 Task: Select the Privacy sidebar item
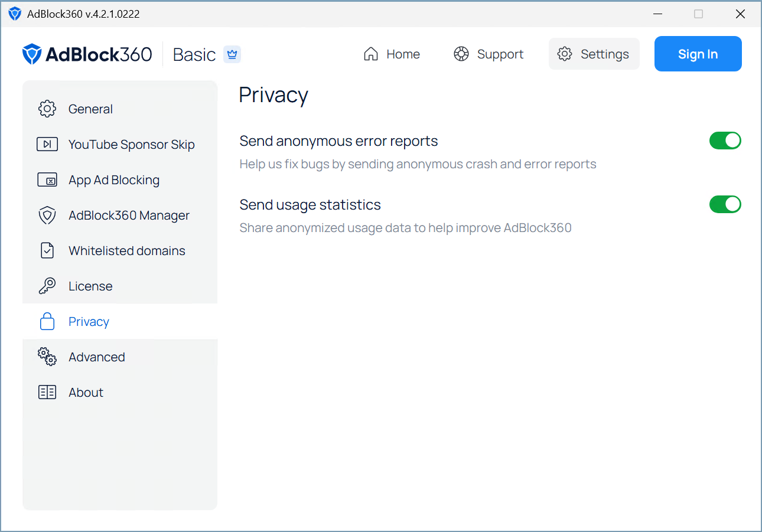coord(120,321)
